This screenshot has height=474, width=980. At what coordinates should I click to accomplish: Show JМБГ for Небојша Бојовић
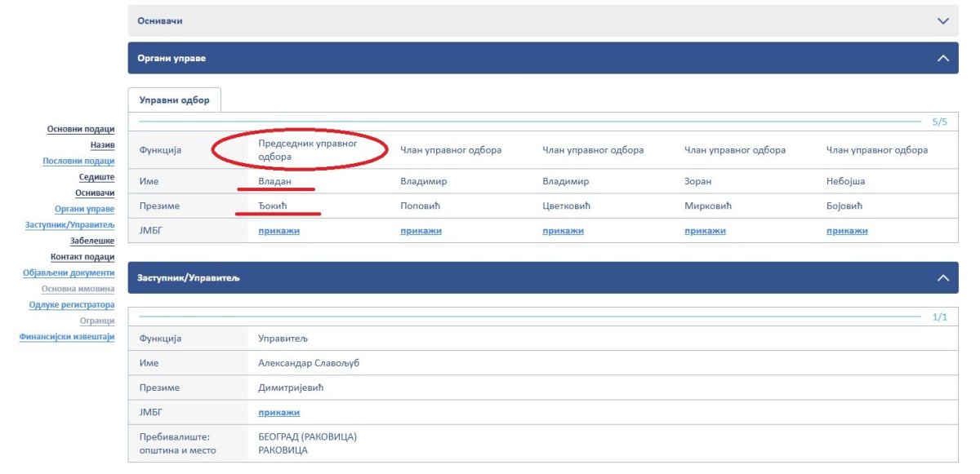pos(847,231)
